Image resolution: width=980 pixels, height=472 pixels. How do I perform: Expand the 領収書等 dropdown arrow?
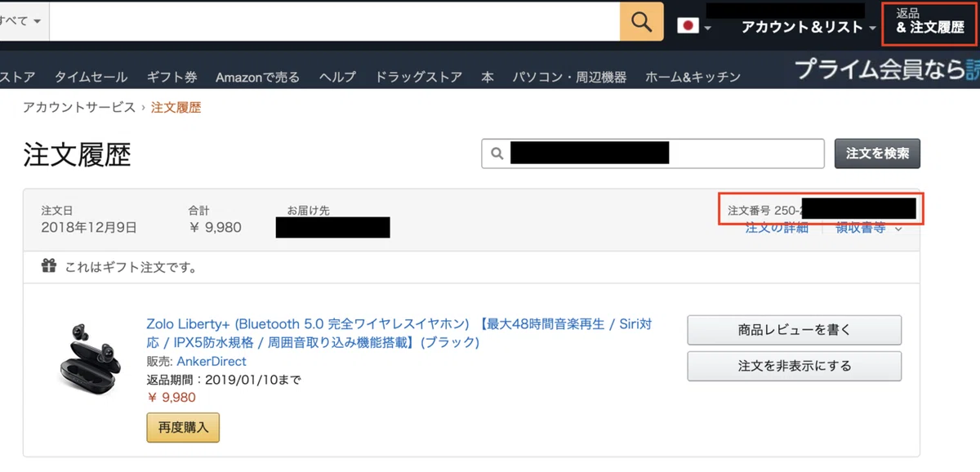[898, 229]
